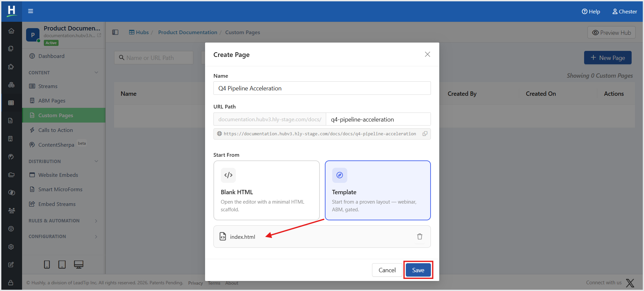Switch to tablet device preview

click(x=62, y=265)
